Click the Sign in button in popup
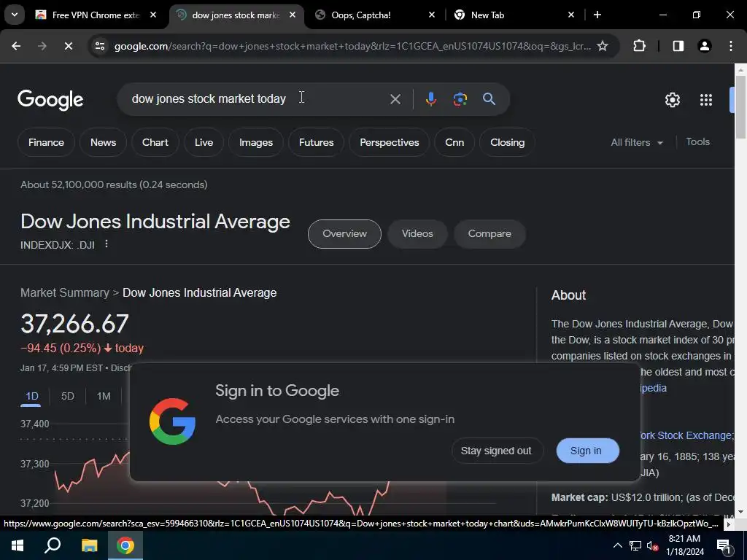747x560 pixels. point(586,451)
